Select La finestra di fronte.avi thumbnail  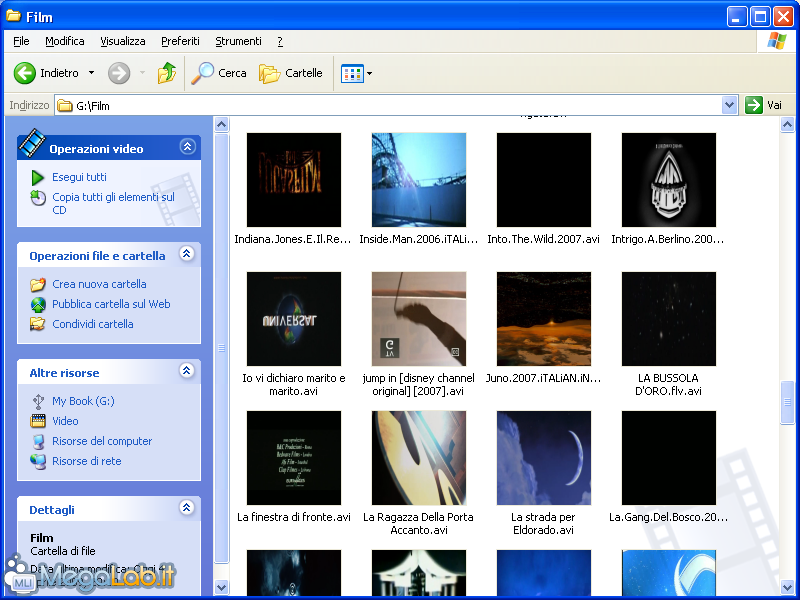[x=294, y=458]
